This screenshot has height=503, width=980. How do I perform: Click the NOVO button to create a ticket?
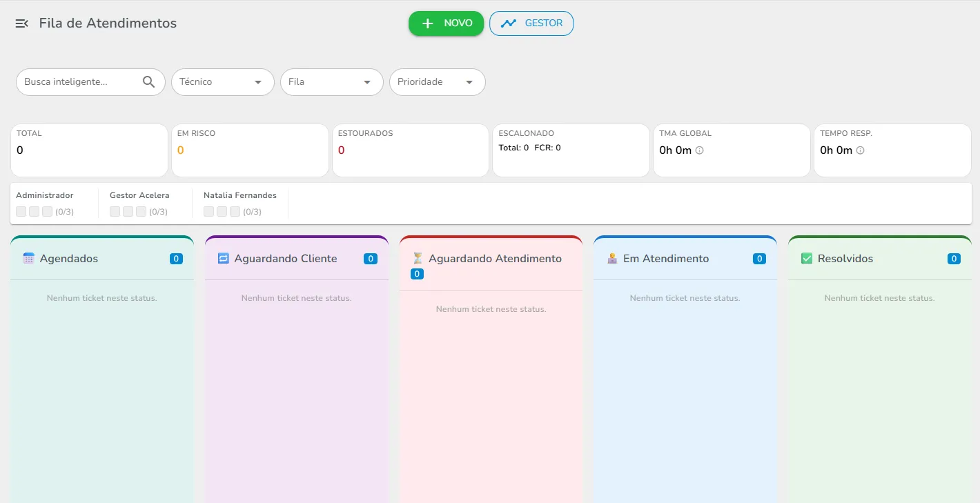click(446, 23)
